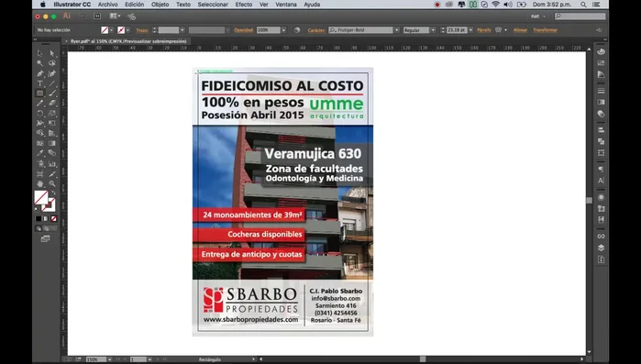Screen dimensions: 641x364
Task: Click the Alinear link label
Action: coord(520,30)
